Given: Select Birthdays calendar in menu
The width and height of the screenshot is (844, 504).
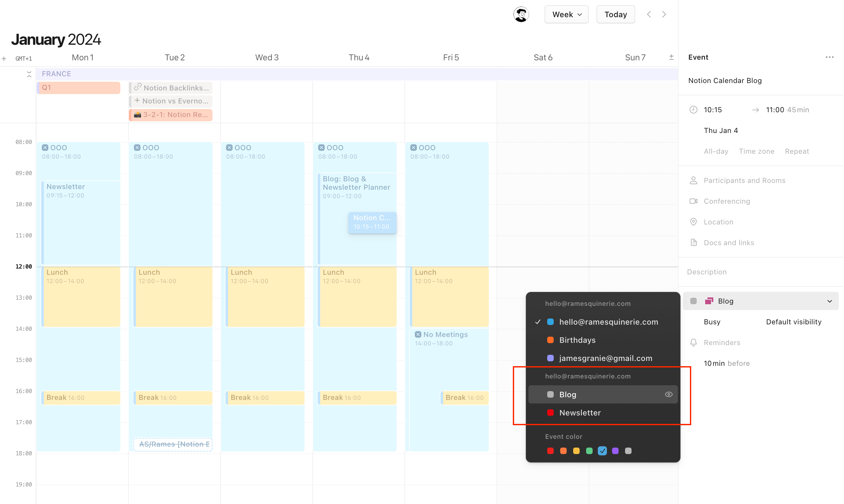Looking at the screenshot, I should click(603, 340).
